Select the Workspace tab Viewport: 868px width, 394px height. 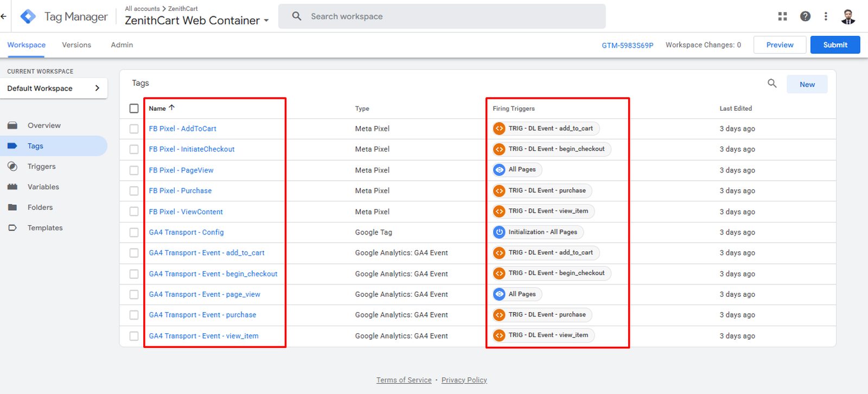(27, 45)
